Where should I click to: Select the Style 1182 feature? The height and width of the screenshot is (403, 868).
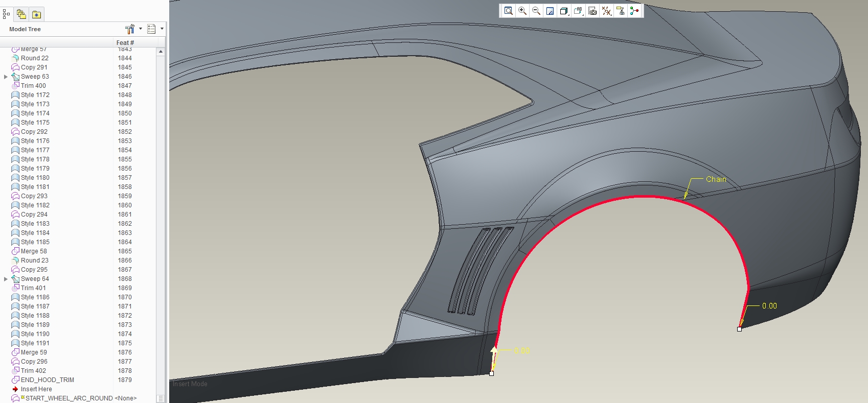35,205
